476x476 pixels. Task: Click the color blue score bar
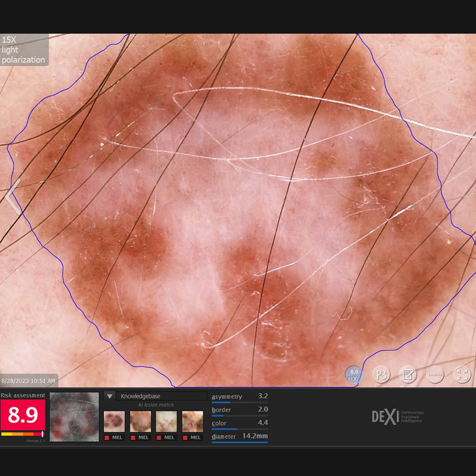[x=240, y=429]
